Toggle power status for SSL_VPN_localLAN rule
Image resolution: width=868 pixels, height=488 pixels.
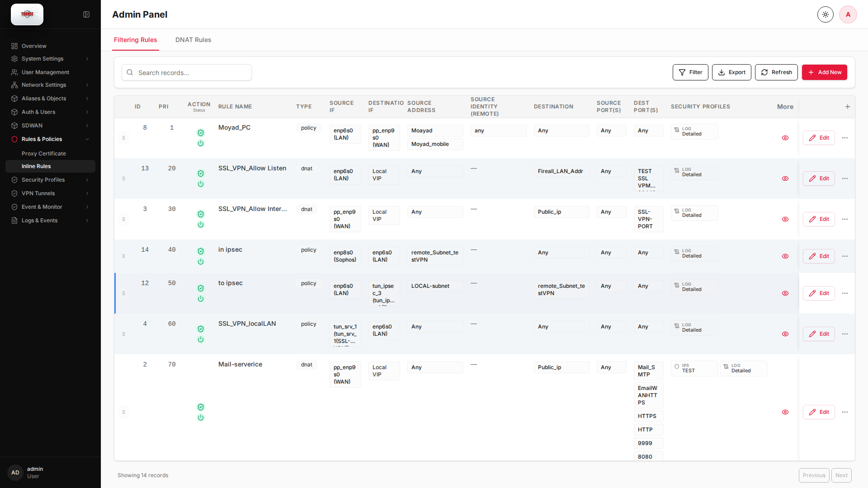pyautogui.click(x=201, y=339)
